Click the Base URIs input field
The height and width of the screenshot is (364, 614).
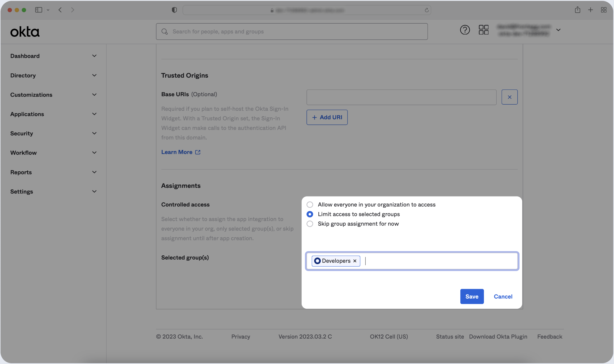(x=401, y=97)
